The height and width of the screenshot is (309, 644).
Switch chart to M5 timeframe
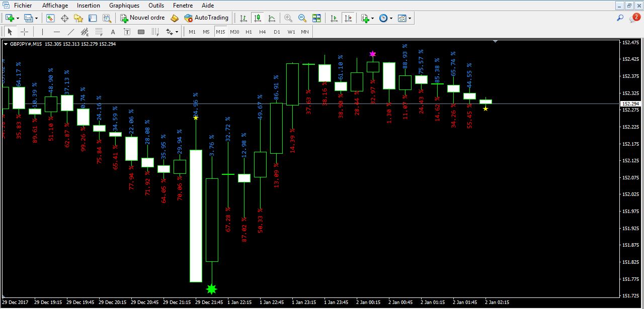[x=206, y=32]
